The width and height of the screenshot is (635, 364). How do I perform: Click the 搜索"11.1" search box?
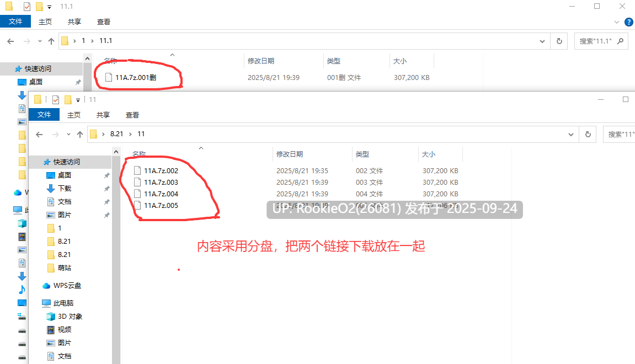point(601,41)
